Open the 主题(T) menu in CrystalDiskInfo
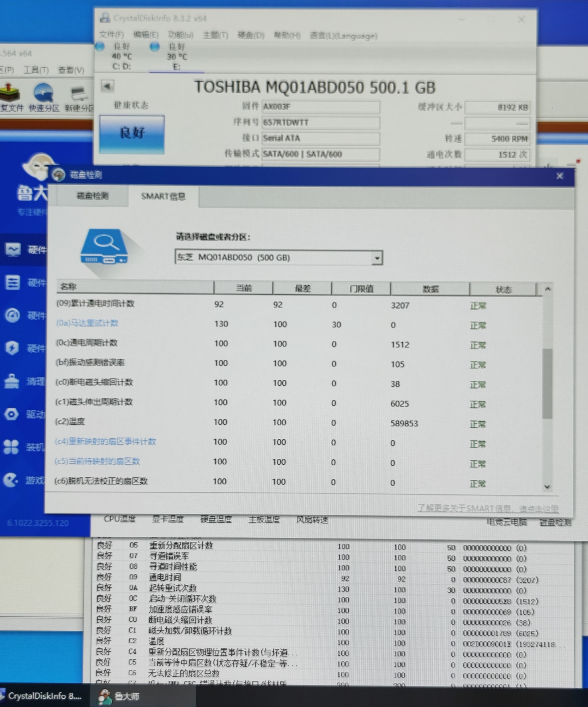This screenshot has height=707, width=588. click(x=216, y=35)
